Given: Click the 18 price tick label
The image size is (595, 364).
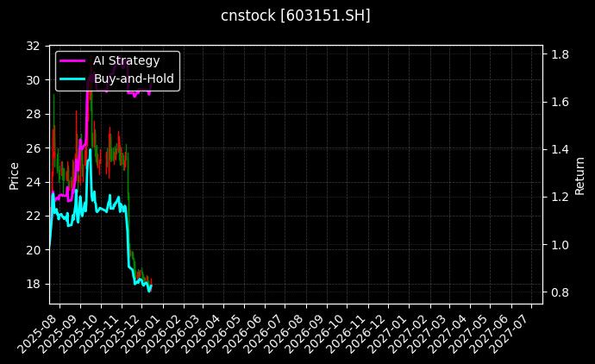Looking at the screenshot, I should (x=34, y=284).
